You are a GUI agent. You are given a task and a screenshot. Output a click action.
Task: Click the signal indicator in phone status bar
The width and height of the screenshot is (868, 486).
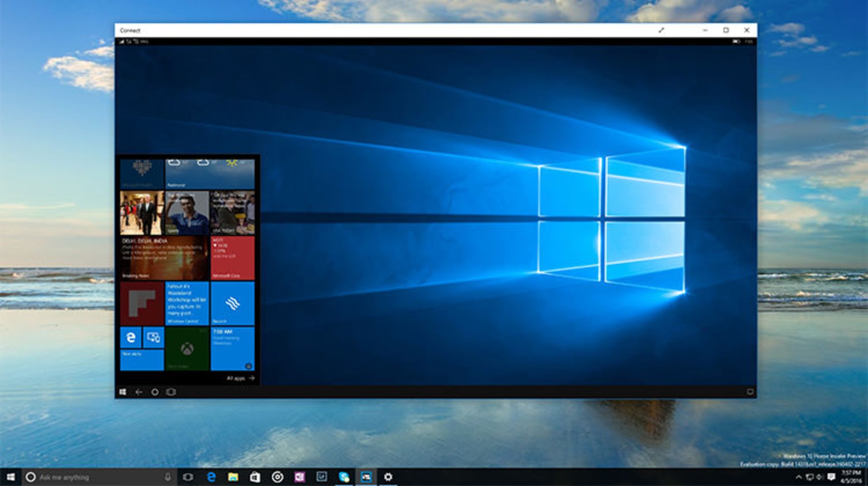[122, 41]
